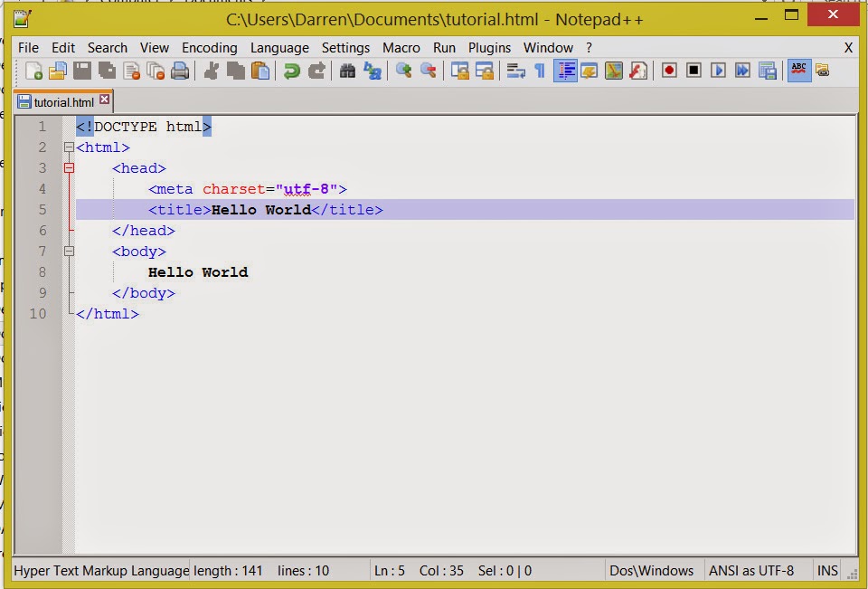Open the Macro menu
Image resolution: width=868 pixels, height=589 pixels.
(401, 48)
